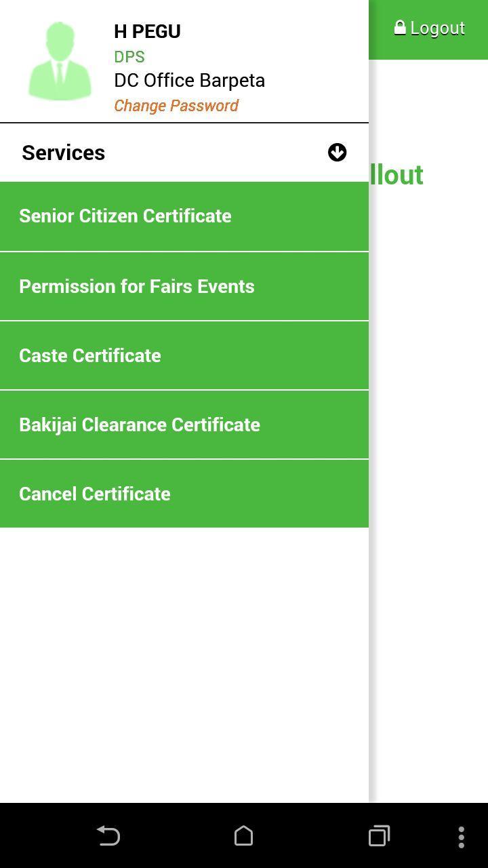Collapse Services with the circled down arrow
488x868 pixels.
tap(337, 153)
